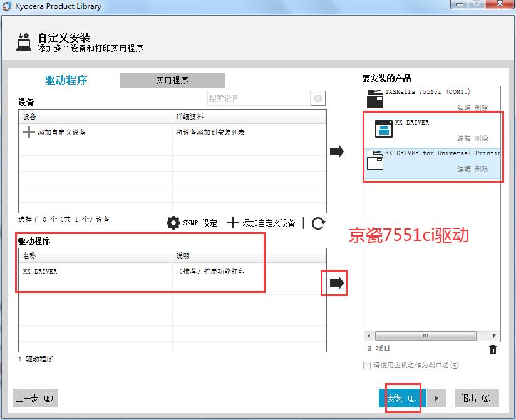Click the trash icon to delete all products
Viewport: 516px width, 420px height.
click(493, 350)
